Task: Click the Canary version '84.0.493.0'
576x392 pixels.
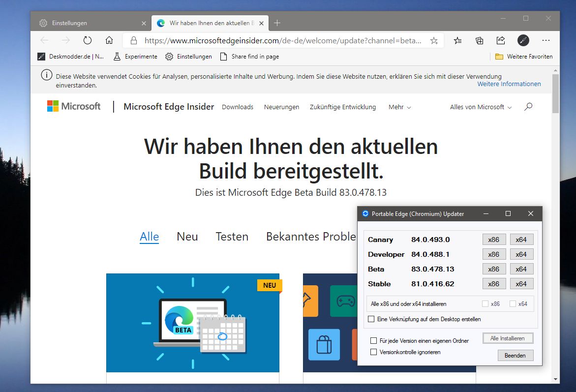Action: 430,240
